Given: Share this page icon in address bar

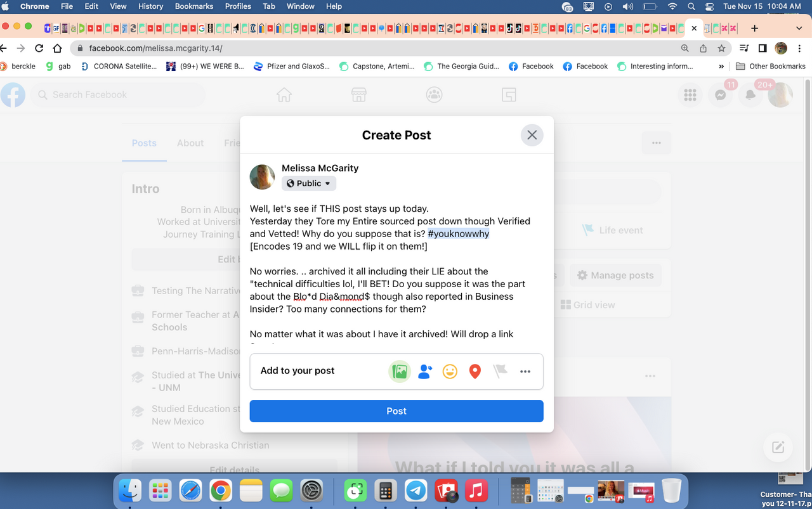Looking at the screenshot, I should 703,48.
